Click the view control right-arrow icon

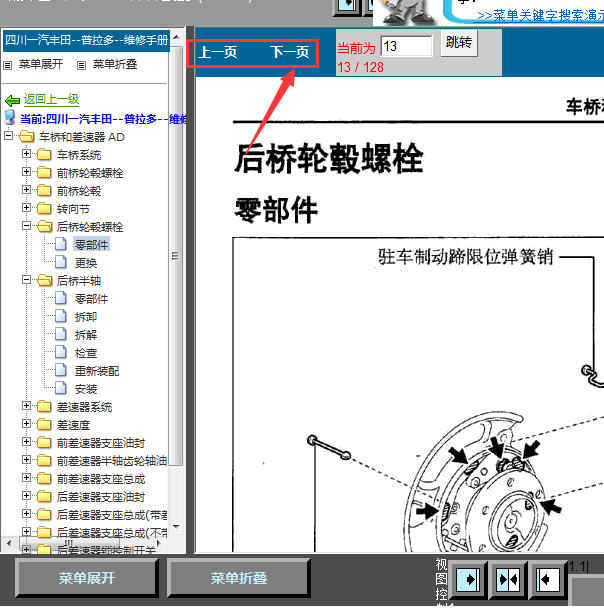pos(468,579)
